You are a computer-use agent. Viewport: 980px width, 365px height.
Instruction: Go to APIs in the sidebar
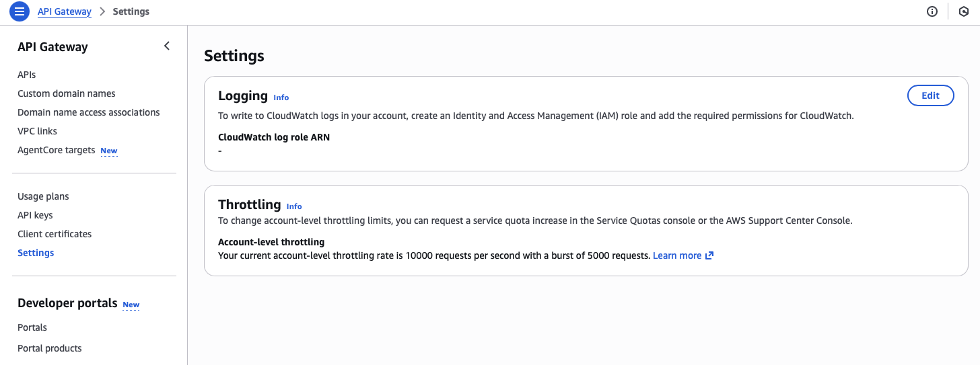pos(27,75)
